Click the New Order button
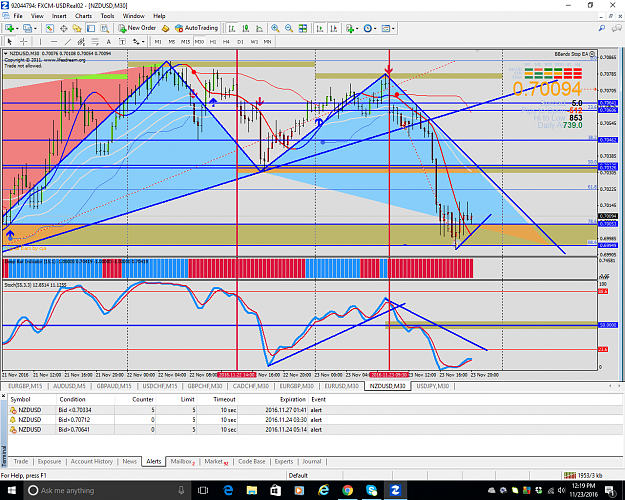The height and width of the screenshot is (500, 625). click(137, 28)
